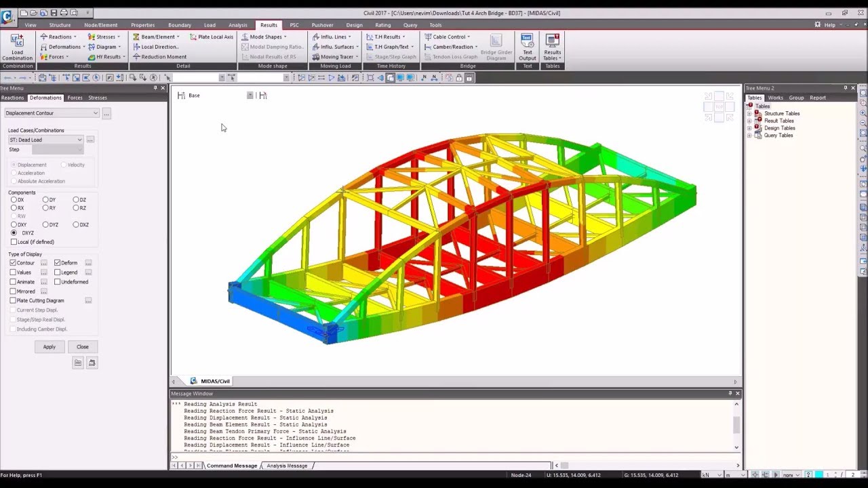Switch to Analysis Message tab
868x488 pixels.
coord(287,466)
